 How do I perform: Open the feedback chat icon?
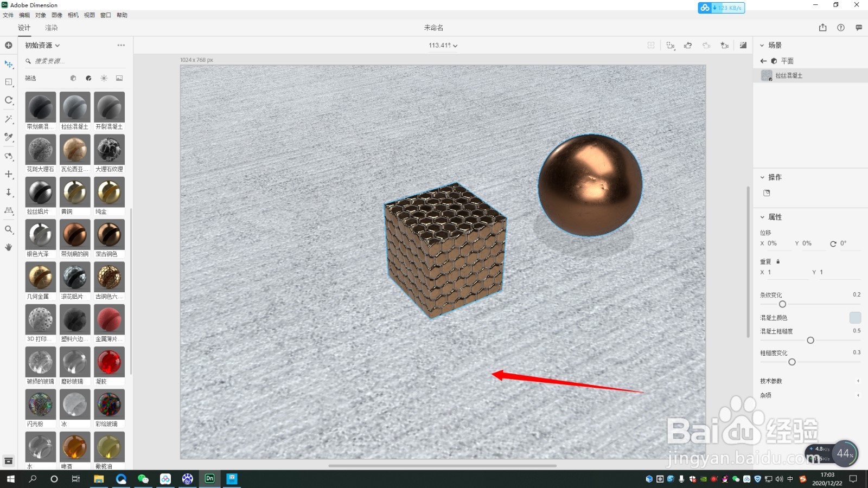click(859, 28)
